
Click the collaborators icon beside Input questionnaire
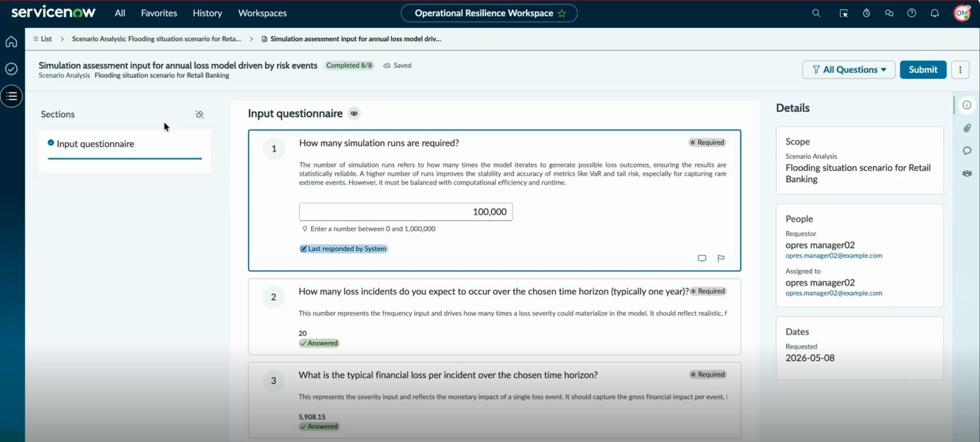(354, 114)
